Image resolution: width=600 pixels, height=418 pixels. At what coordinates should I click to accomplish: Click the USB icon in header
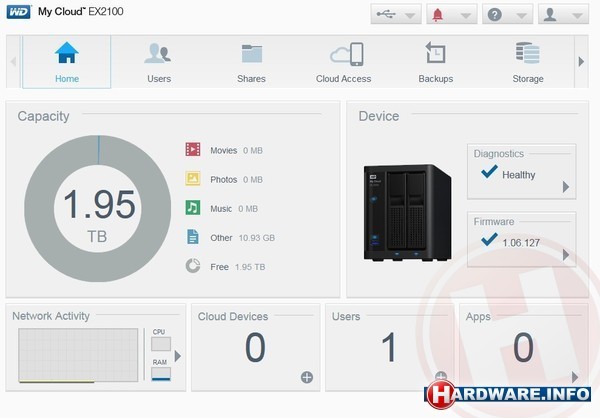click(x=386, y=15)
